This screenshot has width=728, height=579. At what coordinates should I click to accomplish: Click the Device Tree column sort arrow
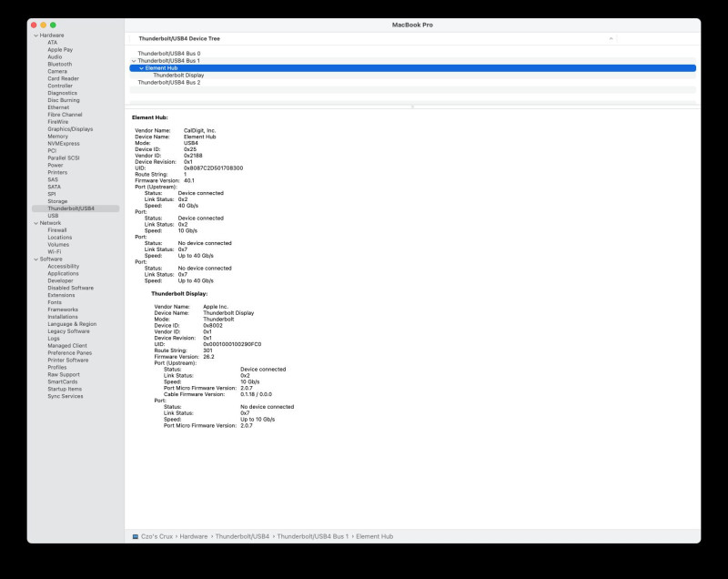(x=611, y=38)
